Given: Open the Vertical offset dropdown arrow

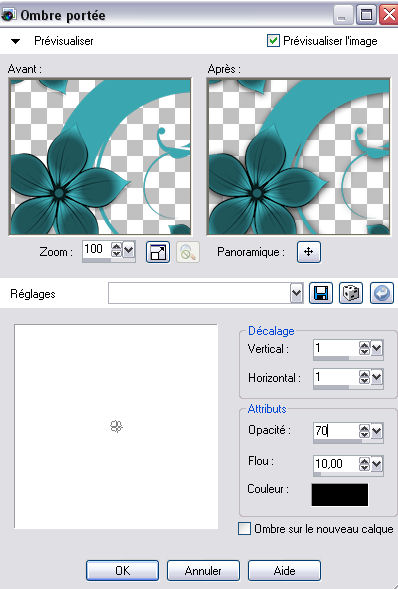Looking at the screenshot, I should pyautogui.click(x=377, y=348).
